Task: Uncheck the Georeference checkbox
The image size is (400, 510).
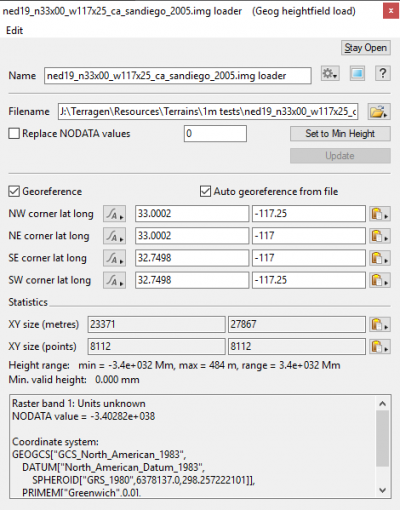Action: tap(14, 192)
